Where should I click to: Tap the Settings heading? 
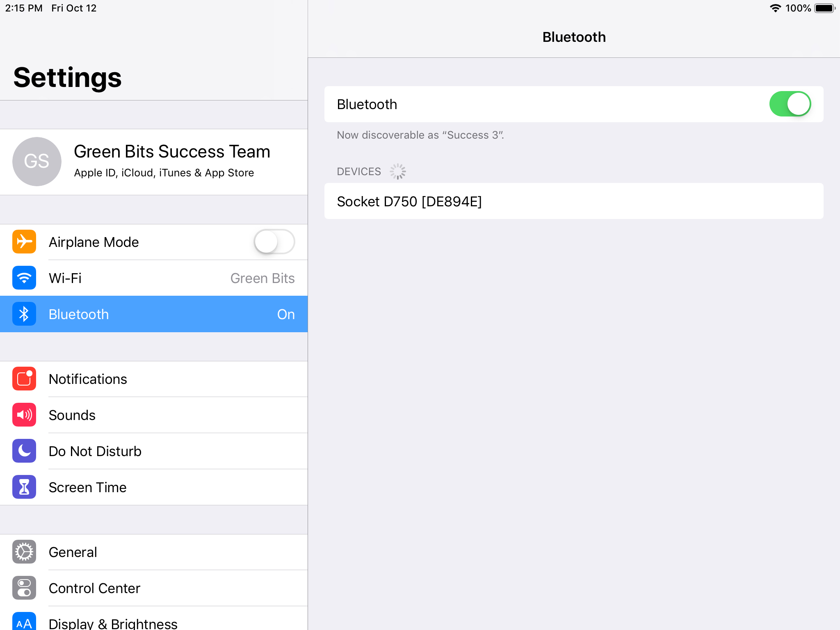(x=68, y=78)
